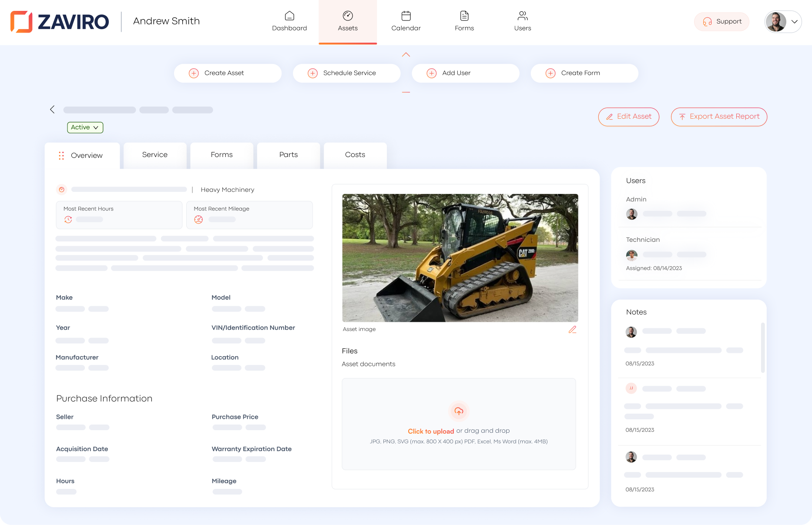Image resolution: width=812 pixels, height=525 pixels.
Task: Select the Overview tab
Action: coord(82,156)
